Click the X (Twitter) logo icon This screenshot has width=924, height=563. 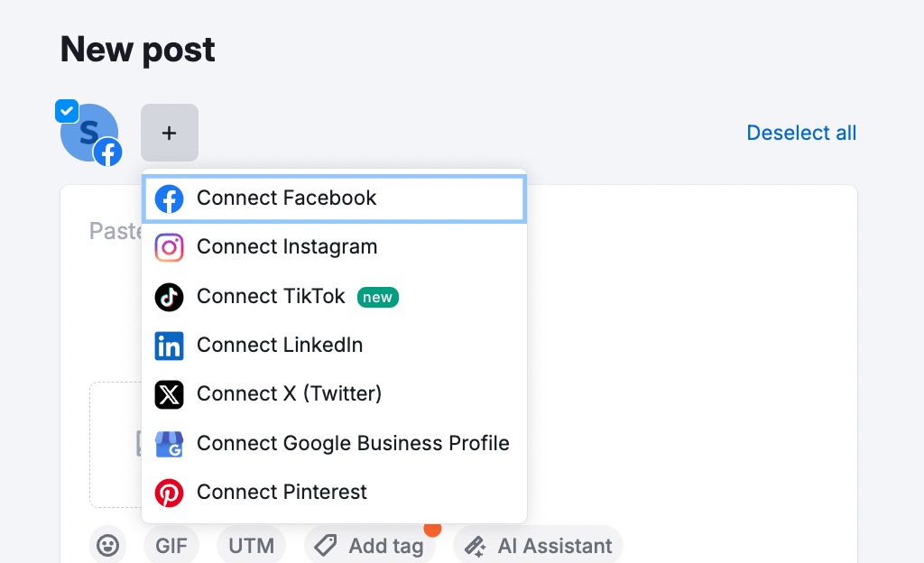169,394
